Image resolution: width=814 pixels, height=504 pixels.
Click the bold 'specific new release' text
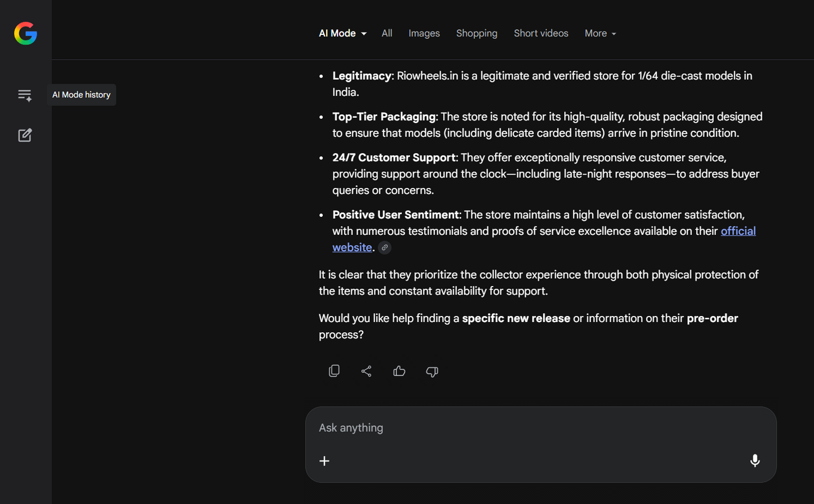coord(516,318)
